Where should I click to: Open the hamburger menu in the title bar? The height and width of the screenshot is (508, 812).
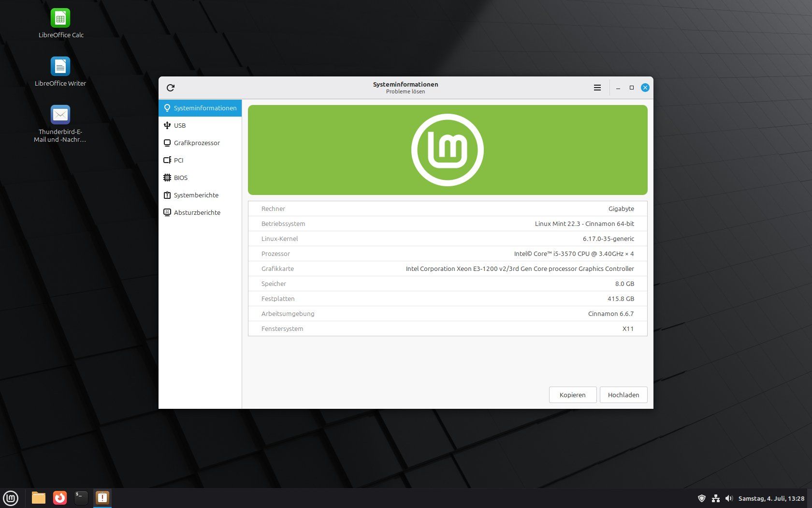tap(597, 88)
